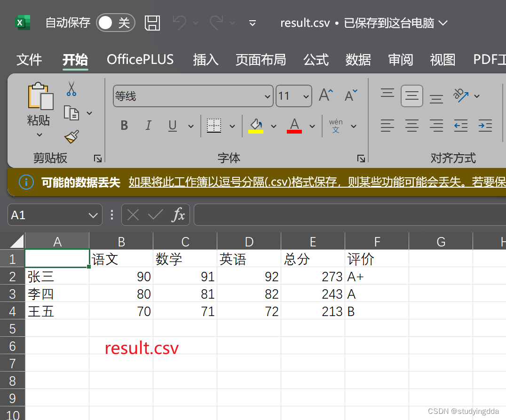The width and height of the screenshot is (506, 420).
Task: Expand underline style options arrow
Action: pos(191,126)
